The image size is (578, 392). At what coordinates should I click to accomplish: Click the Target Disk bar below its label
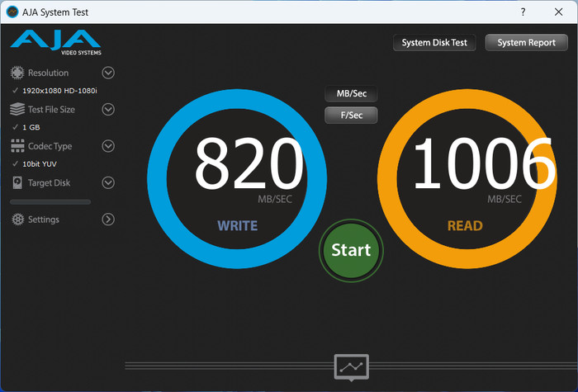(x=50, y=201)
